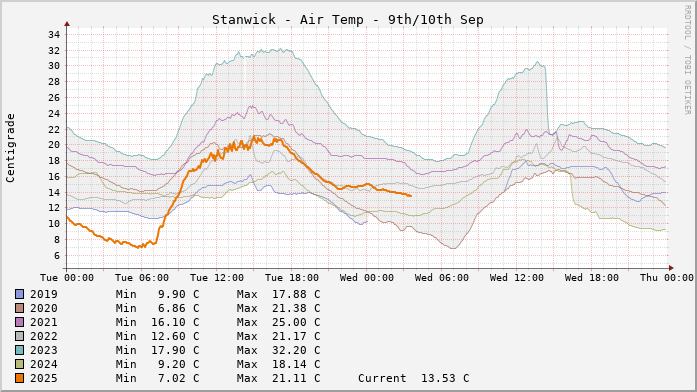Click the 34 y-axis tick label
697x392 pixels.
(54, 35)
